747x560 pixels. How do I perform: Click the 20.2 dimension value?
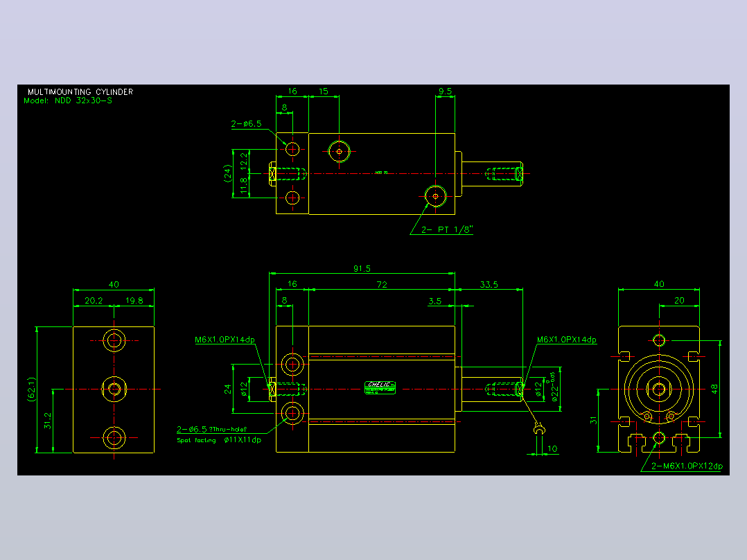click(94, 301)
